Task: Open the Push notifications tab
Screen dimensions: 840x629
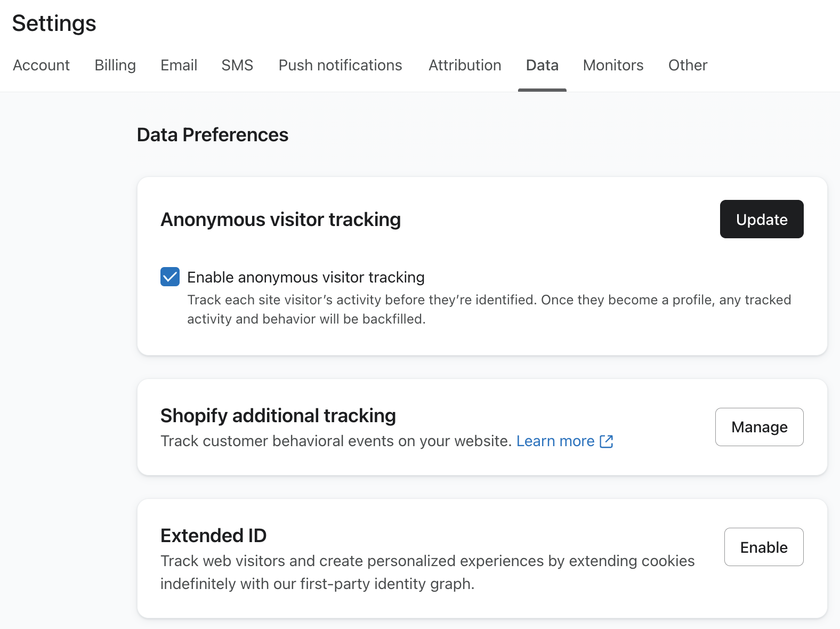Action: (x=340, y=65)
